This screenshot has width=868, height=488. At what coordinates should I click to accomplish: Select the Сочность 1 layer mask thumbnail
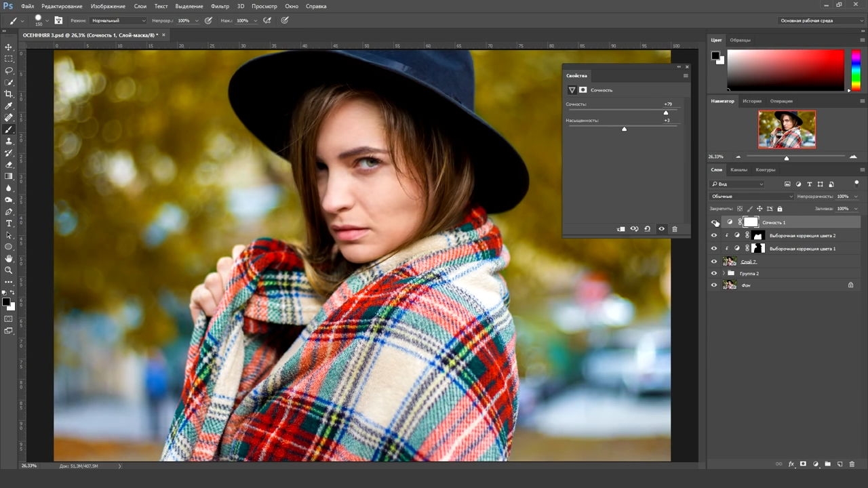pos(751,222)
